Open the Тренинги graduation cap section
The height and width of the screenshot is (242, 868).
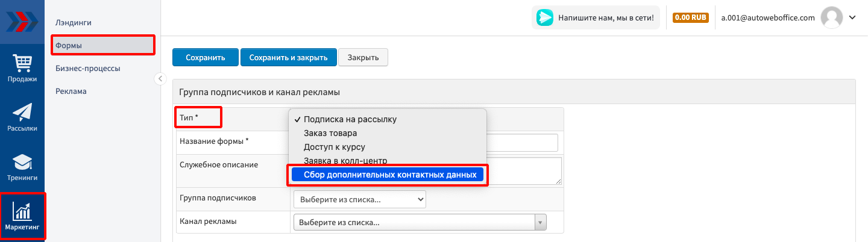tap(22, 167)
